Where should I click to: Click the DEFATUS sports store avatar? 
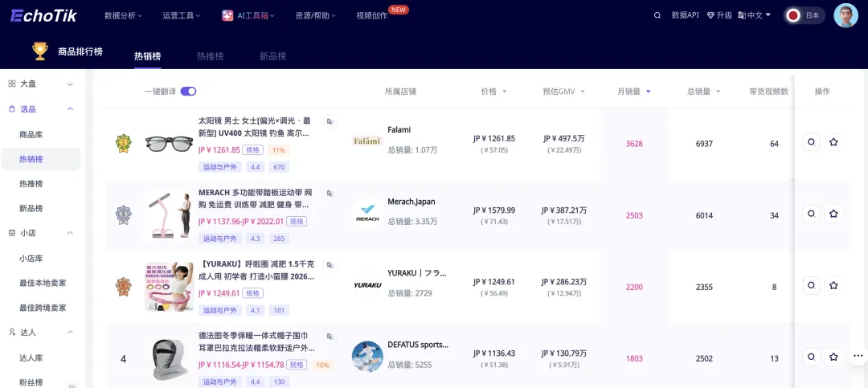coord(367,357)
